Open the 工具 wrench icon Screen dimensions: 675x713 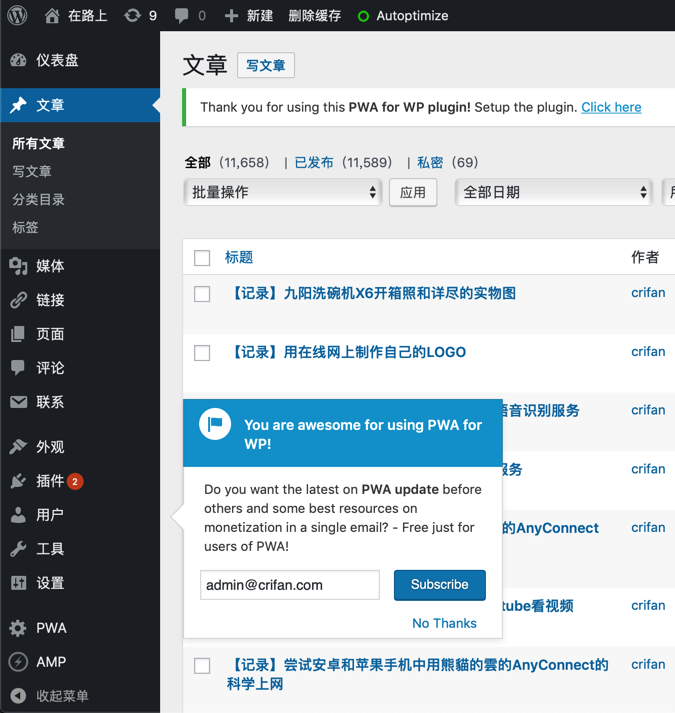(18, 549)
